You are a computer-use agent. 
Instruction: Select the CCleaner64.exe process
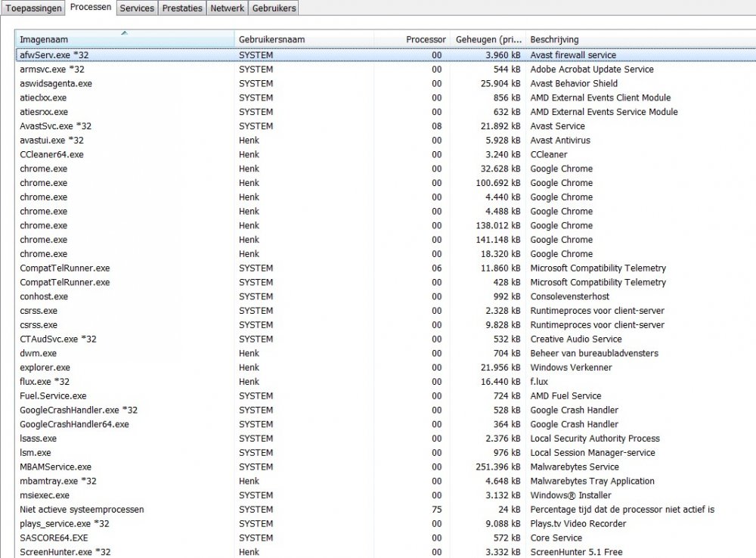point(51,154)
